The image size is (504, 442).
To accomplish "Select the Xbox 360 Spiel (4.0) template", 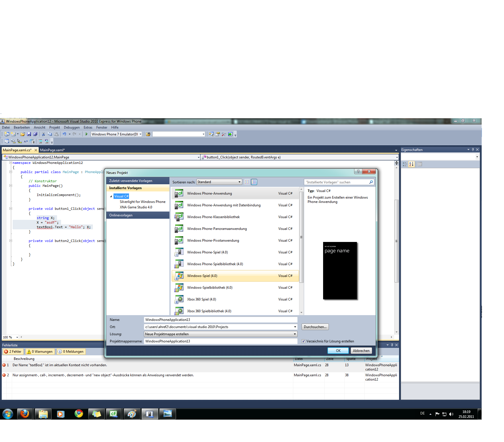I will tap(235, 299).
